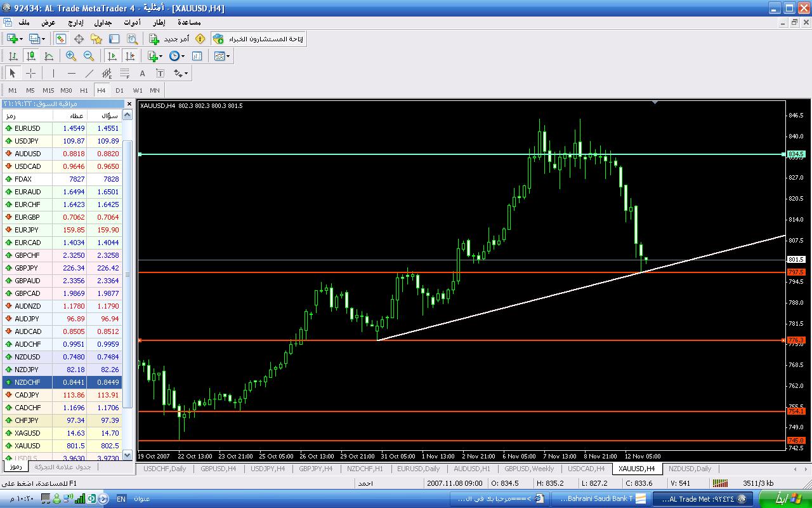Switch chart to candlestick mode
The height and width of the screenshot is (508, 812).
(x=30, y=56)
